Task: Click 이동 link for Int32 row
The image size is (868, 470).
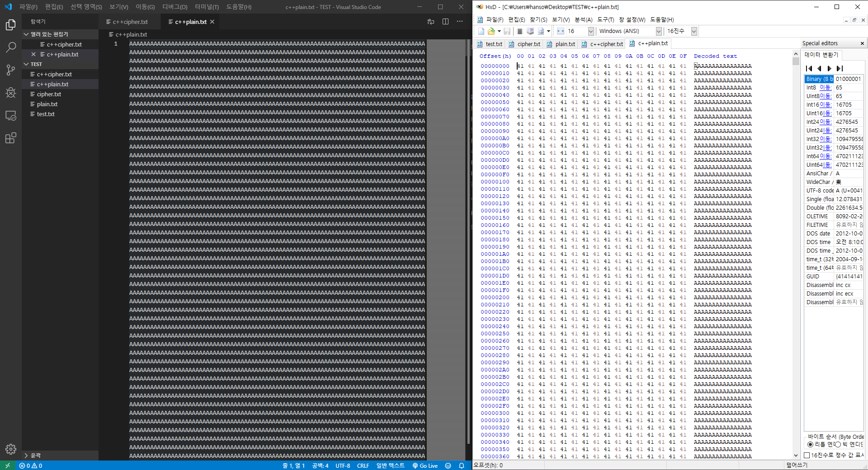Action: point(826,139)
